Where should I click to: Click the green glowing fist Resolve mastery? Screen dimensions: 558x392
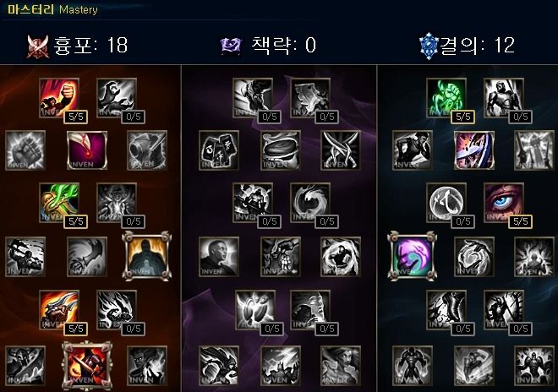pyautogui.click(x=446, y=97)
